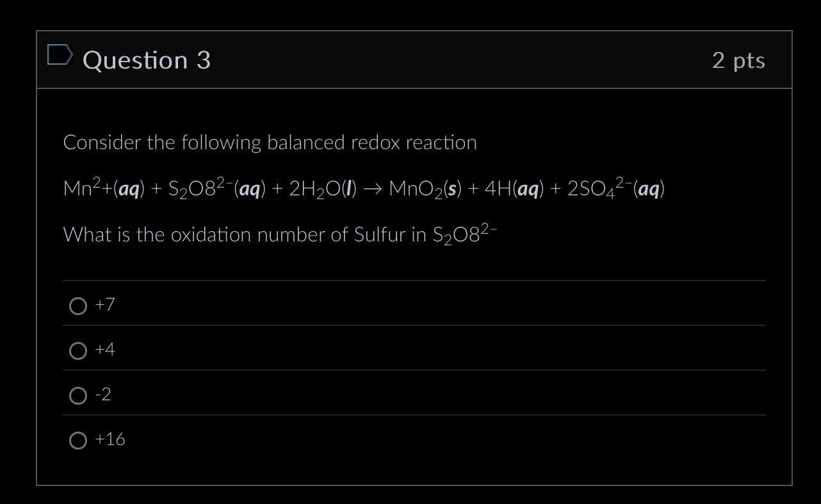Click the balanced redox reaction equation
Viewport: 821px width, 504px height.
(x=363, y=188)
